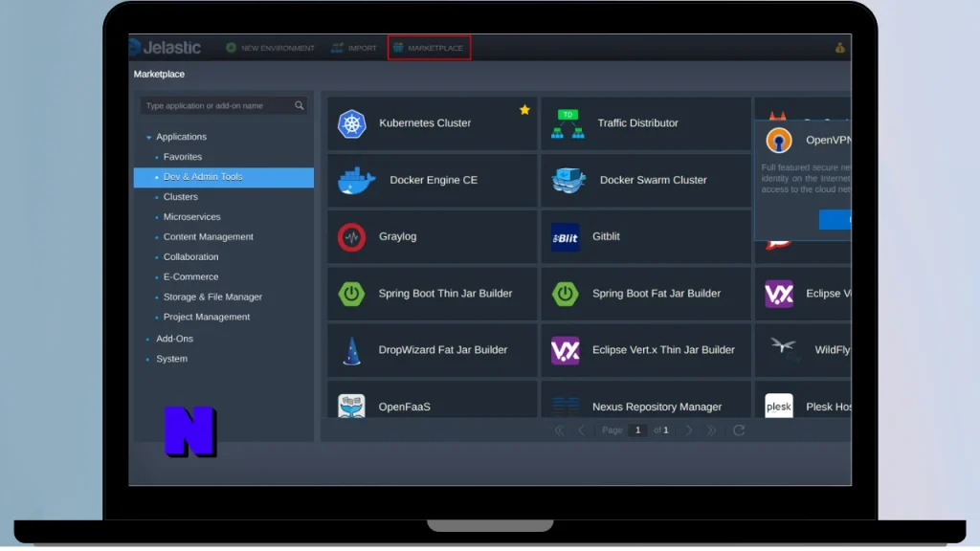Select Content Management category
This screenshot has width=980, height=551.
coord(208,237)
